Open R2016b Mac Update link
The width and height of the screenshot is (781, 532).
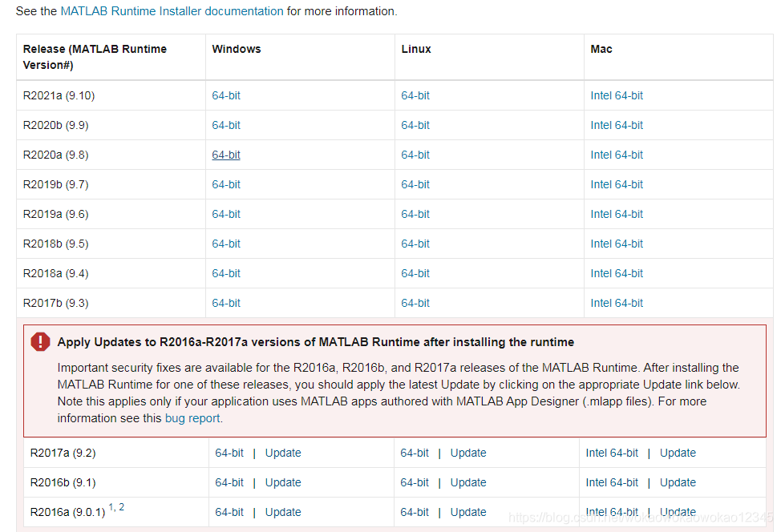678,483
